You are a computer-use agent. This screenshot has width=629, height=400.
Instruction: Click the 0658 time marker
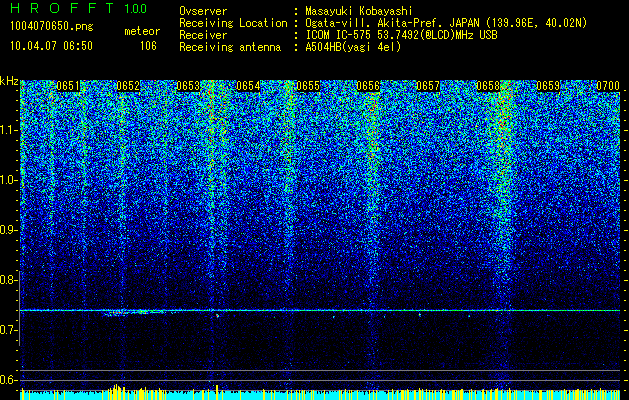pyautogui.click(x=488, y=86)
